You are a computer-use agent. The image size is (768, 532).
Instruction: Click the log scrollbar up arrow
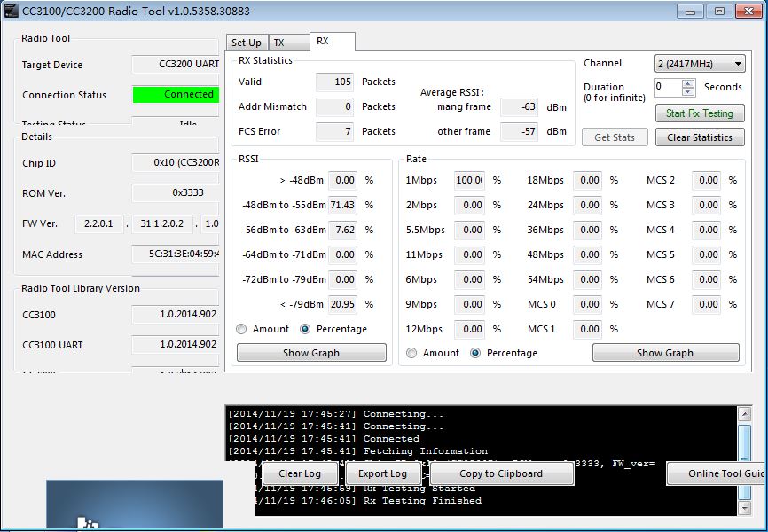[744, 414]
